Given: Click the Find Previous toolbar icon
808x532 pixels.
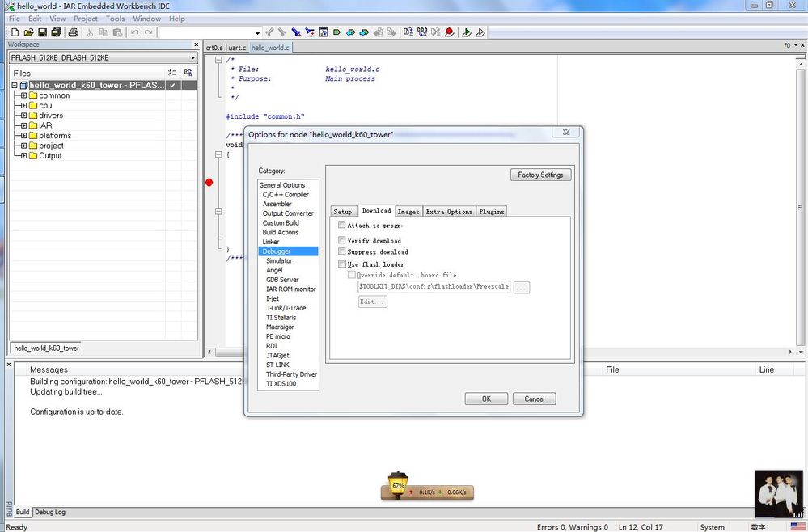Looking at the screenshot, I should click(269, 32).
